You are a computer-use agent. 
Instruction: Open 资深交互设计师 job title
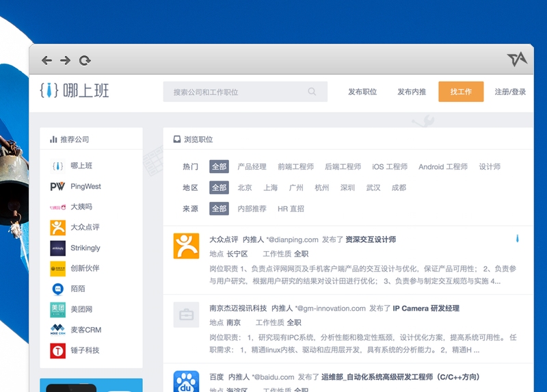tap(371, 239)
